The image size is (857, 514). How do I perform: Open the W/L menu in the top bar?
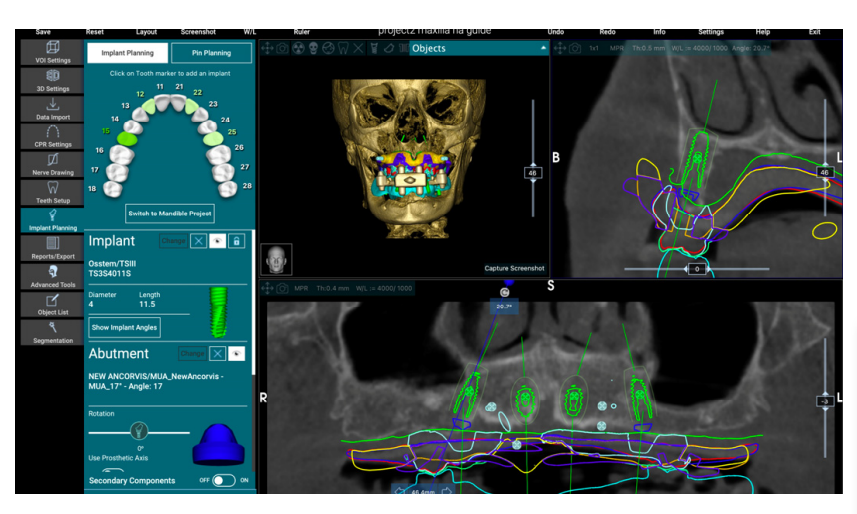(249, 32)
